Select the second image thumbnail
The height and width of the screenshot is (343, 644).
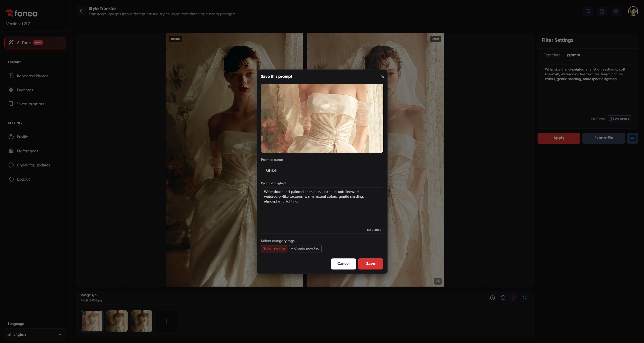click(x=117, y=321)
